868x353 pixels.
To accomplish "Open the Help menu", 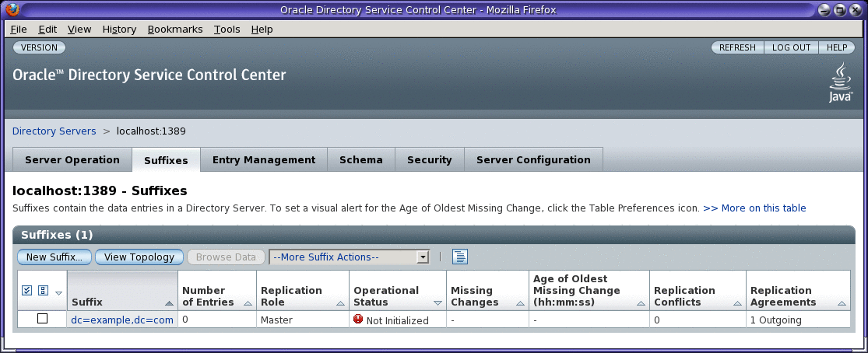I will coord(262,30).
